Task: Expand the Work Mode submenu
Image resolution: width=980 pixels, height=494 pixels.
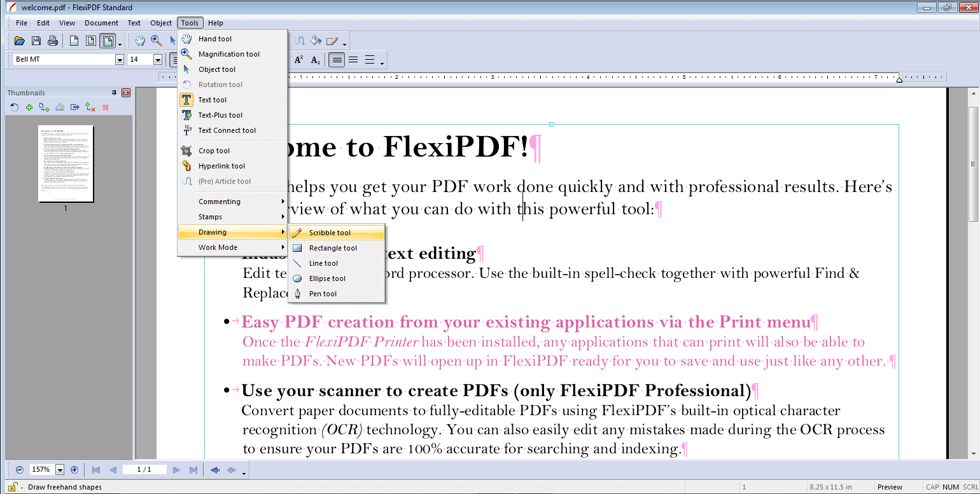Action: coord(232,247)
